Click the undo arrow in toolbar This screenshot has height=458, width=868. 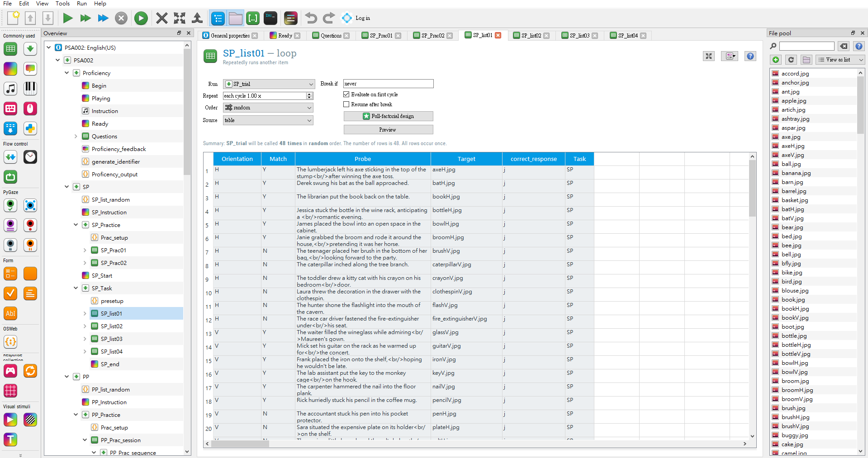311,18
